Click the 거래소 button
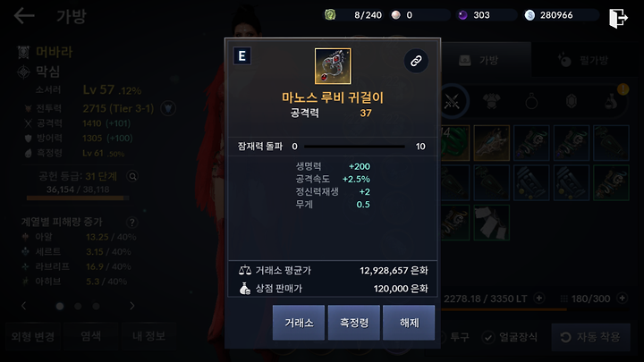Viewport: 644px width, 362px height. [x=299, y=323]
